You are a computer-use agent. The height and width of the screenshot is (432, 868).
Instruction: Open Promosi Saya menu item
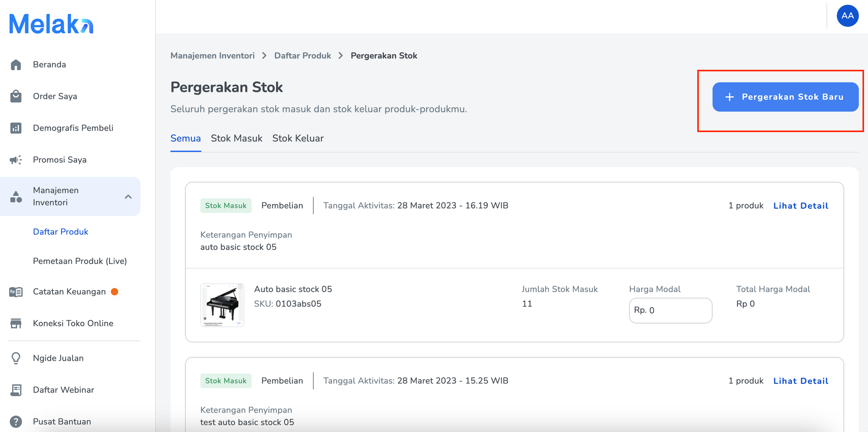click(60, 160)
